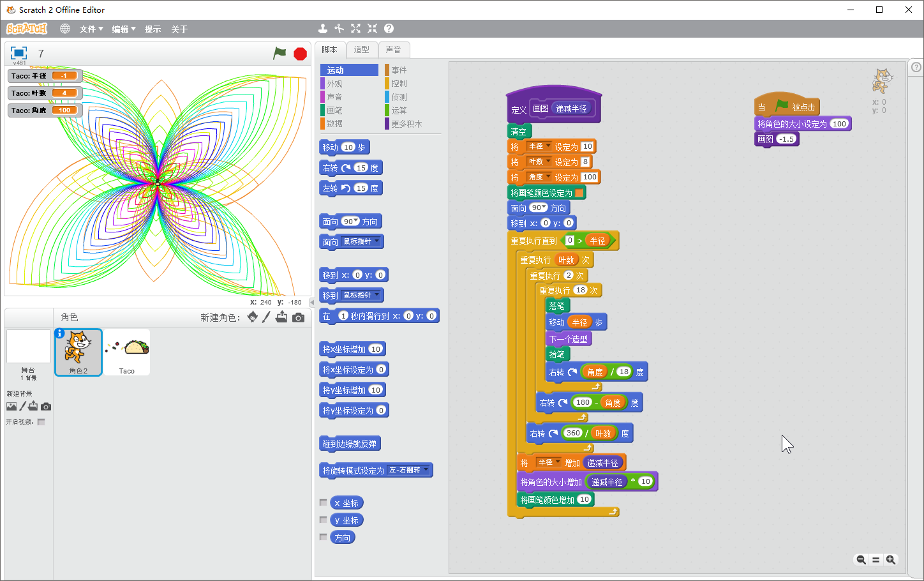
Task: Open the 提示 tips menu
Action: (x=153, y=29)
